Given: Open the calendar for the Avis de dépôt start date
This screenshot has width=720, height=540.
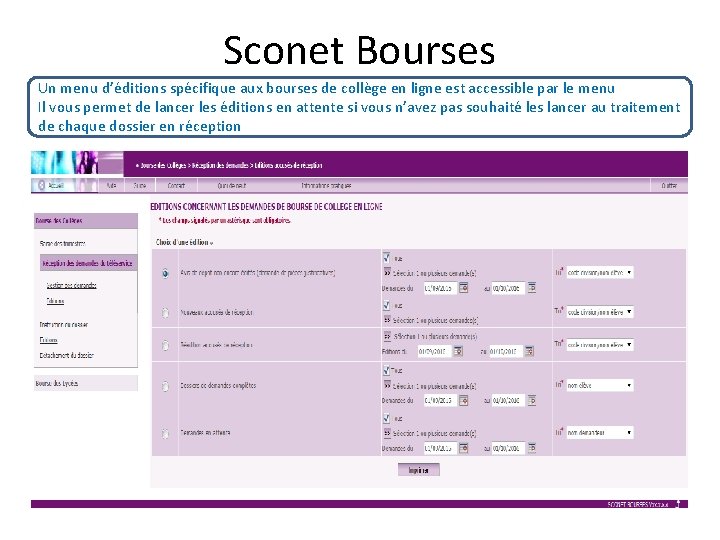Looking at the screenshot, I should tap(464, 288).
